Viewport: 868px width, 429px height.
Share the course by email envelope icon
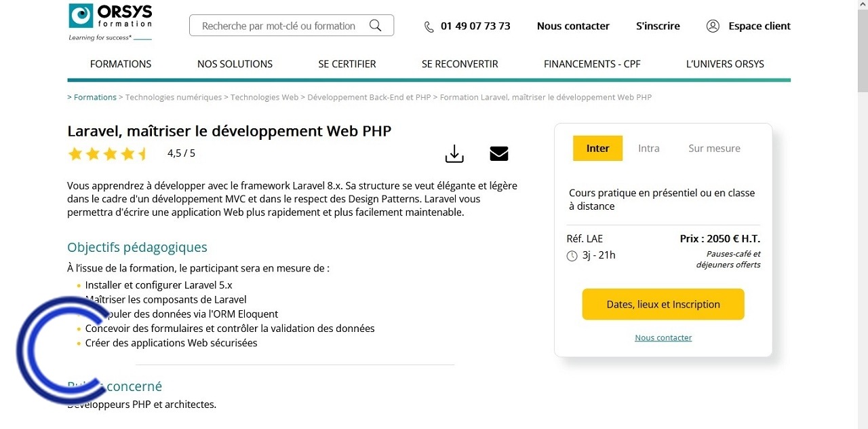[x=498, y=153]
